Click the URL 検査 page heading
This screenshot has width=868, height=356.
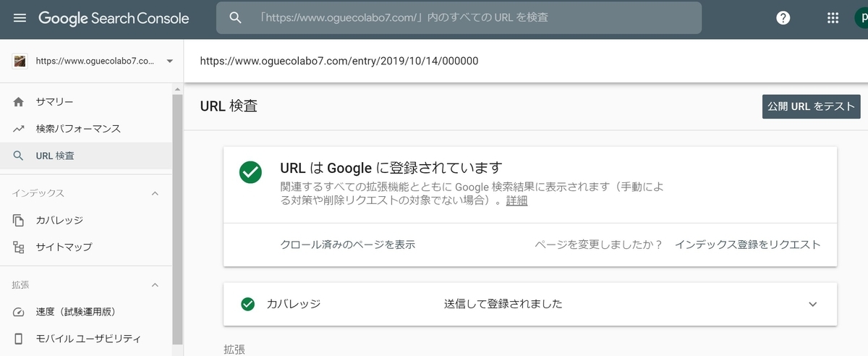[229, 106]
